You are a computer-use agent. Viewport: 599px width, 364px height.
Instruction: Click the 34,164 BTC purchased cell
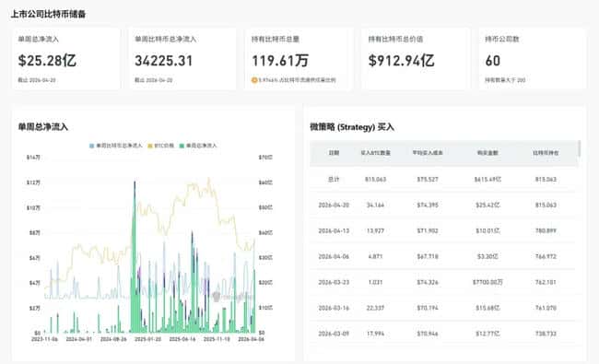(375, 205)
